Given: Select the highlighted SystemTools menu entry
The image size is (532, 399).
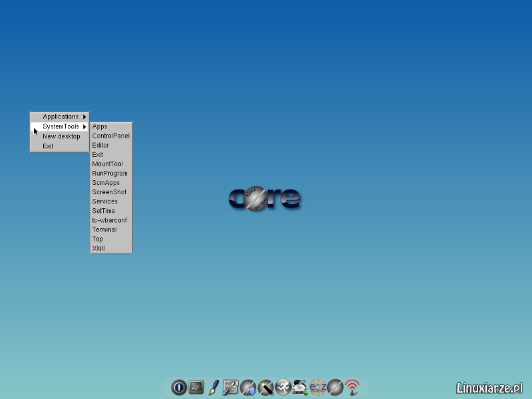Looking at the screenshot, I should tap(60, 126).
